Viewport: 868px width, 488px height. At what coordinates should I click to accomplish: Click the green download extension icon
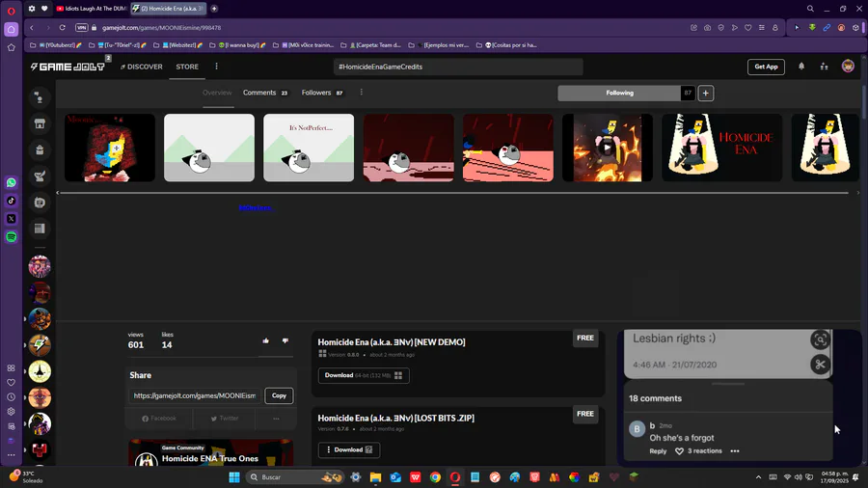(x=812, y=28)
